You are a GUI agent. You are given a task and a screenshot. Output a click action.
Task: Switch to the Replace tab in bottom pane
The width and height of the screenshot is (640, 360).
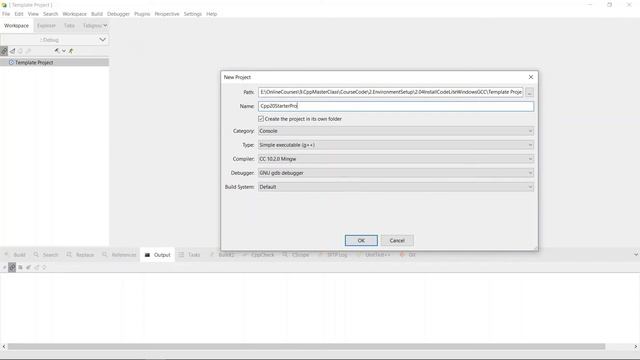(x=80, y=255)
